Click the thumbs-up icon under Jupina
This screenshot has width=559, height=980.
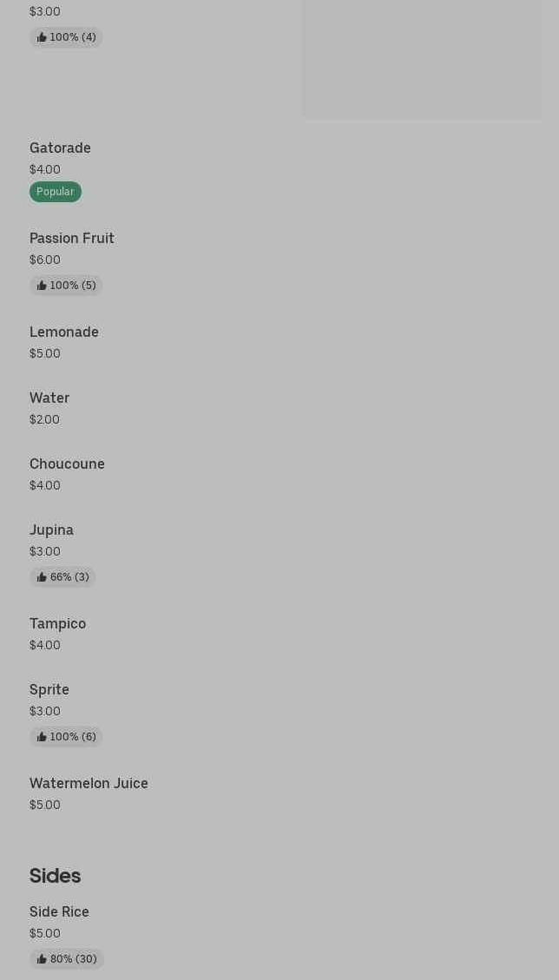[x=42, y=577]
